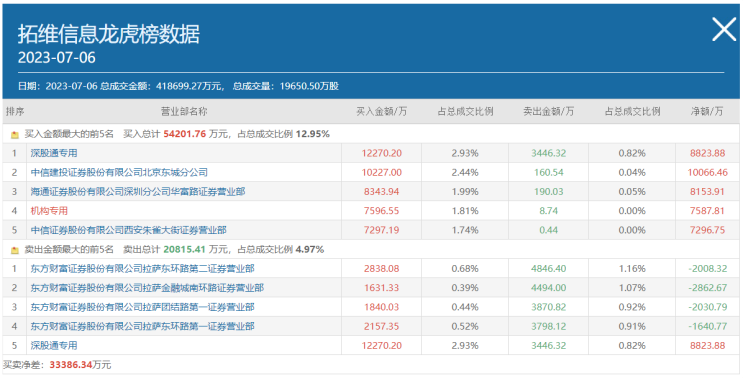Click the 净额/万 column header
743x379 pixels.
[707, 112]
